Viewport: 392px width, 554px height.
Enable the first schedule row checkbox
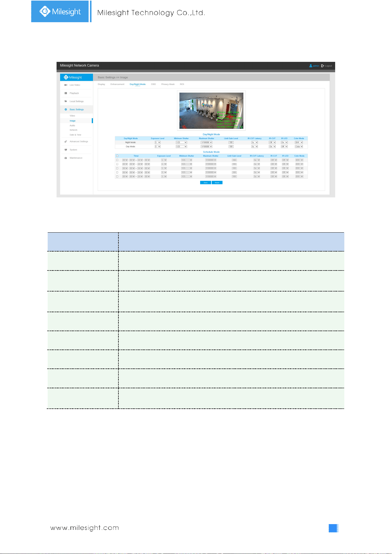pyautogui.click(x=117, y=160)
